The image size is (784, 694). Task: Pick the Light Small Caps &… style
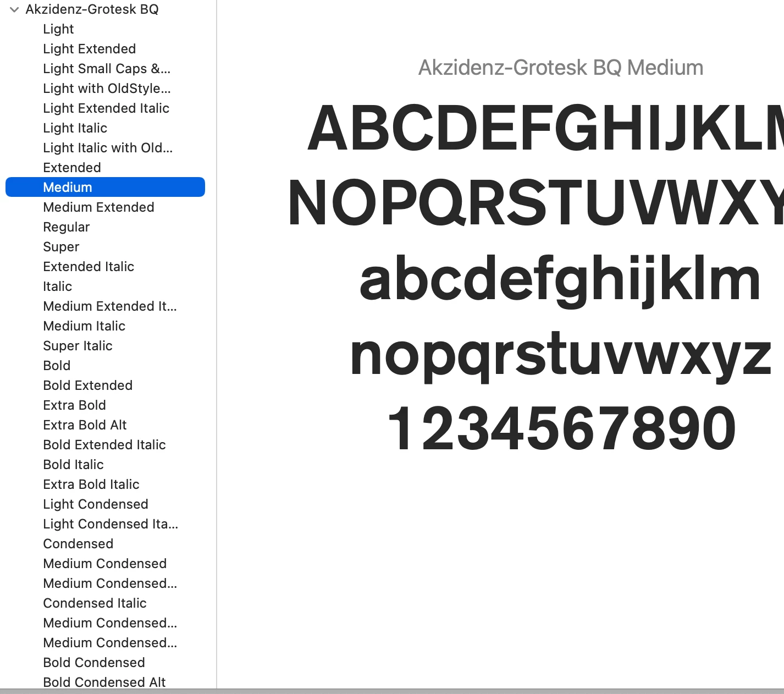pyautogui.click(x=105, y=69)
